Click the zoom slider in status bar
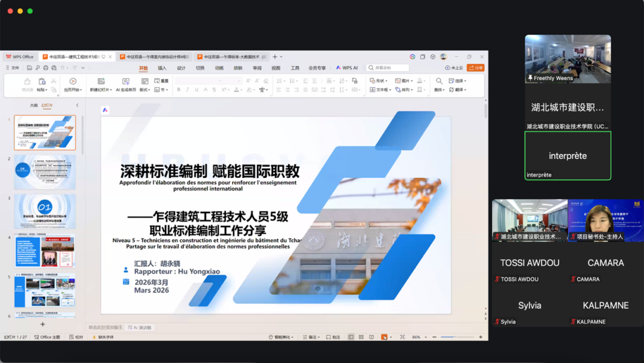 click(x=455, y=337)
